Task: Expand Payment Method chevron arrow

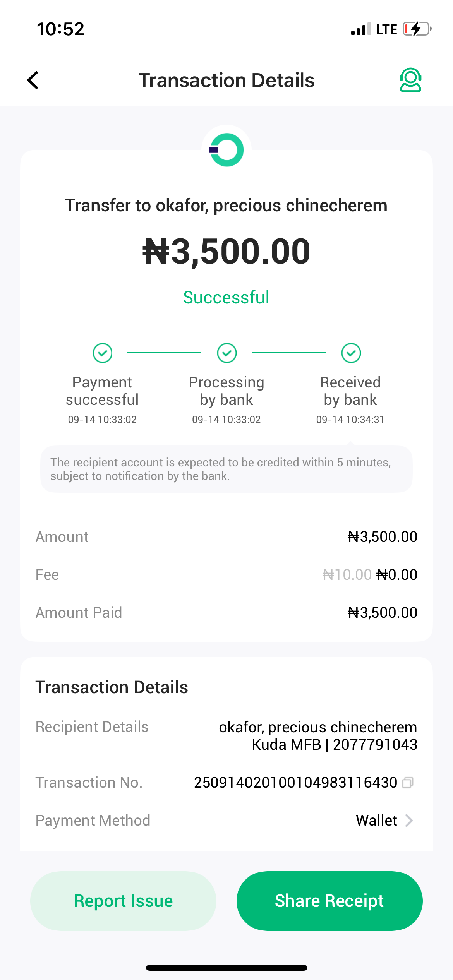Action: (409, 821)
